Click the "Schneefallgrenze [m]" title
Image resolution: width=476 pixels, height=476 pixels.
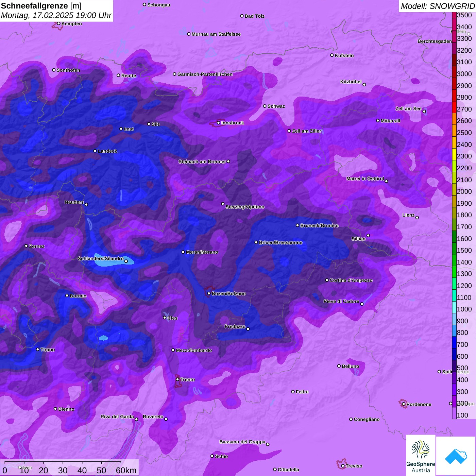tap(41, 6)
